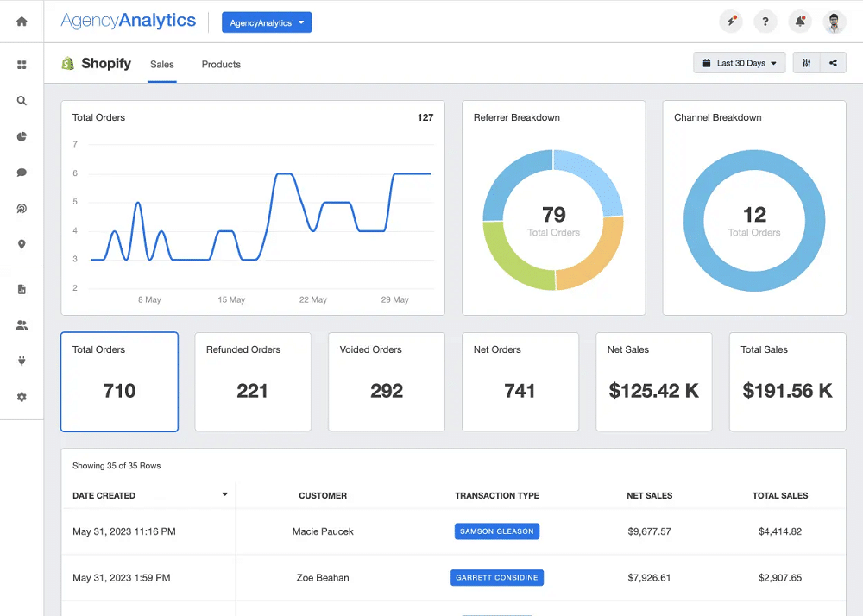The height and width of the screenshot is (616, 863).
Task: Select the Sales tab
Action: 161,64
